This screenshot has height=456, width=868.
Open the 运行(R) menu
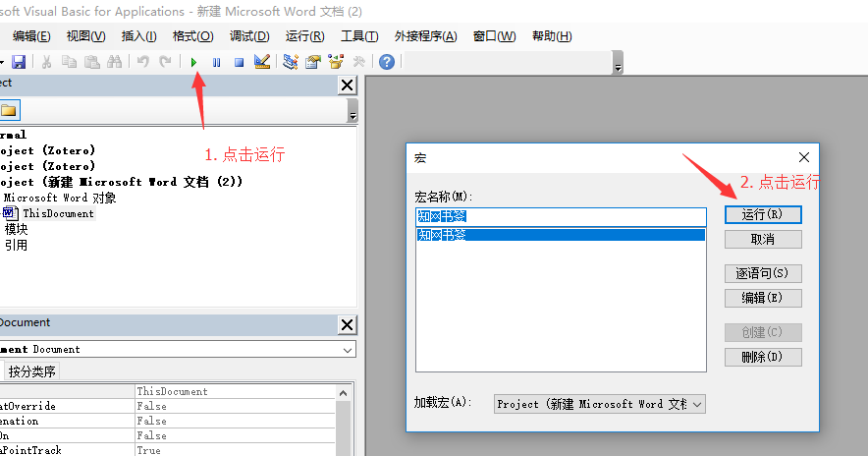[x=305, y=36]
